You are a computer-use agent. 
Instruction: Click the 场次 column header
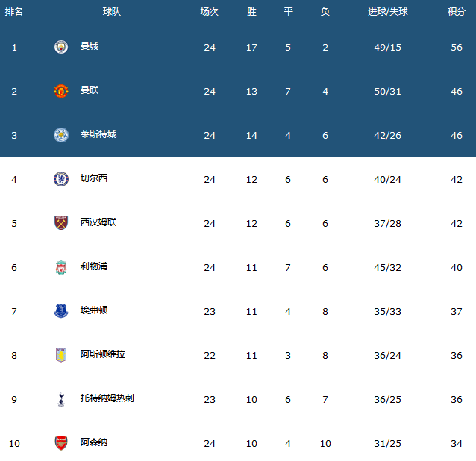(x=210, y=12)
